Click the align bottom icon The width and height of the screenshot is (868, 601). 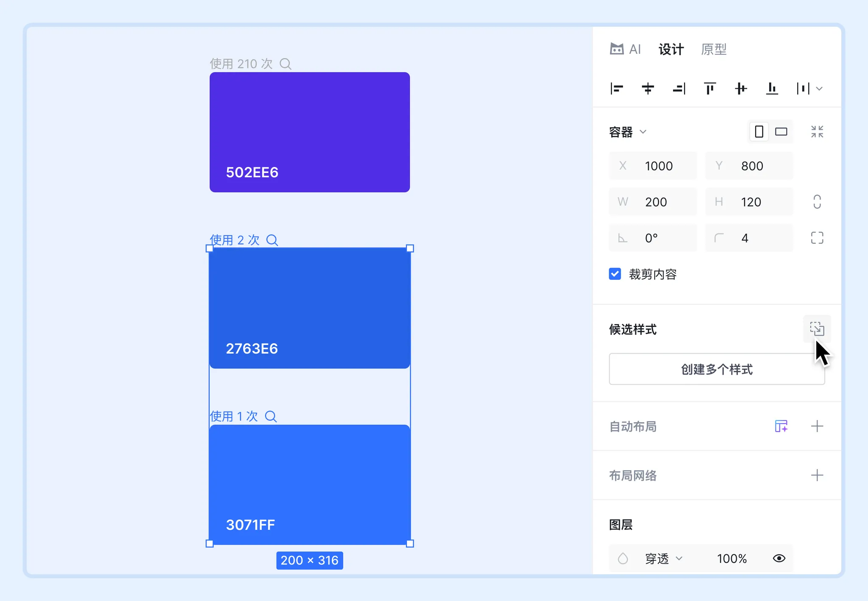click(772, 89)
